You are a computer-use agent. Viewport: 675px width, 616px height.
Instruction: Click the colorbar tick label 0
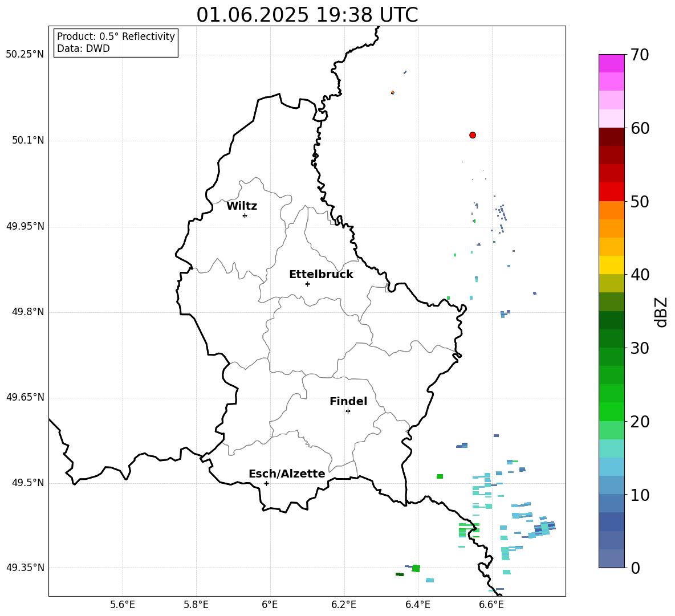click(635, 568)
